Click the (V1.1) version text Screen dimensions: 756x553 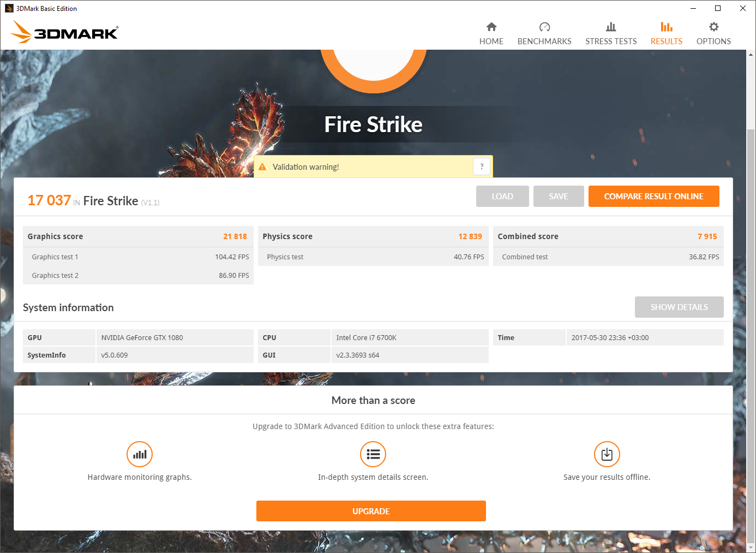pos(150,203)
